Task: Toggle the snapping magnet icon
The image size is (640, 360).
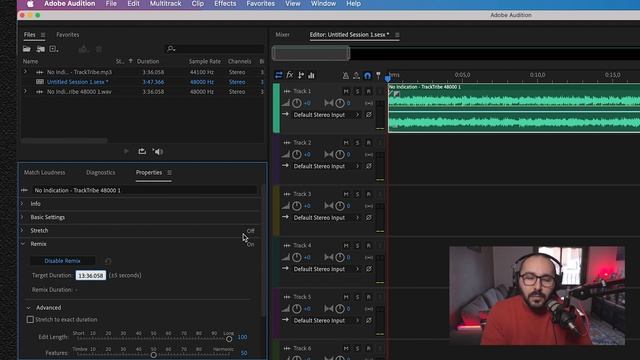Action: point(367,76)
